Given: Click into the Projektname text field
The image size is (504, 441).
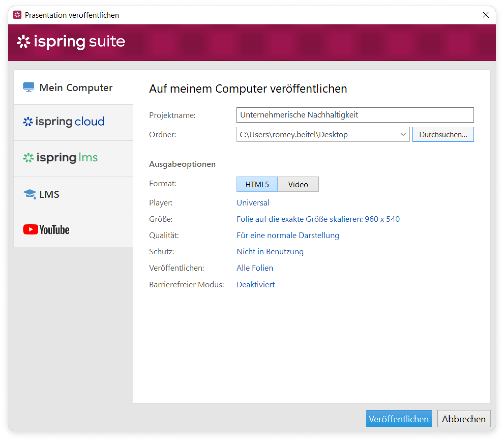Looking at the screenshot, I should 355,115.
